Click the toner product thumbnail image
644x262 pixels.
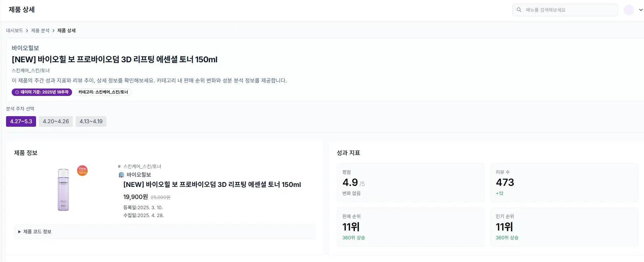point(63,189)
